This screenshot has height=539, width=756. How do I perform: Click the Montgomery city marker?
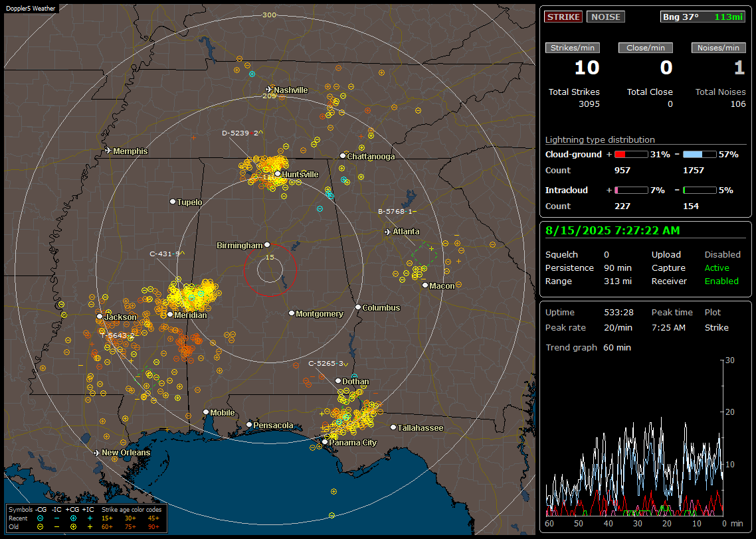pos(292,313)
